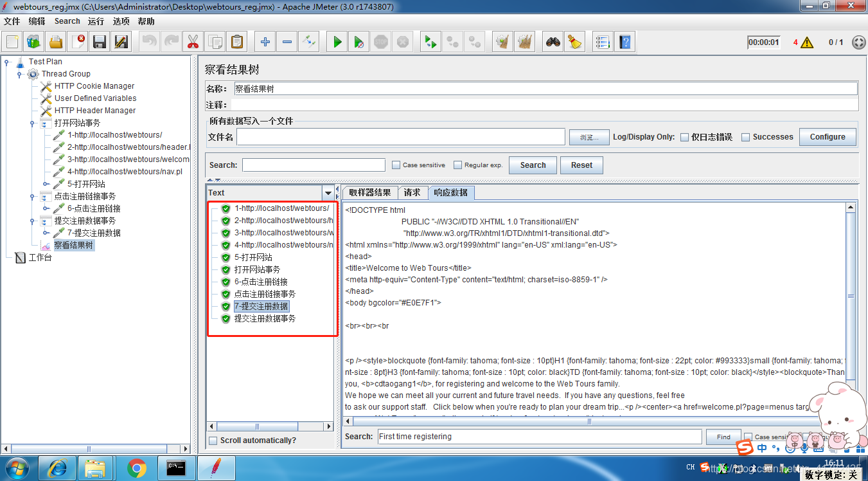The width and height of the screenshot is (868, 481).
Task: Open Internet Explorer from taskbar
Action: [57, 468]
